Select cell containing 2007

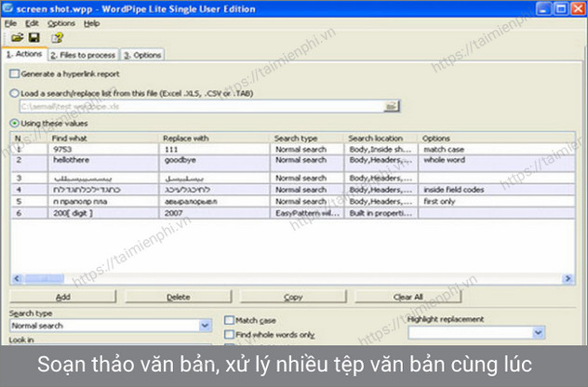pyautogui.click(x=215, y=213)
